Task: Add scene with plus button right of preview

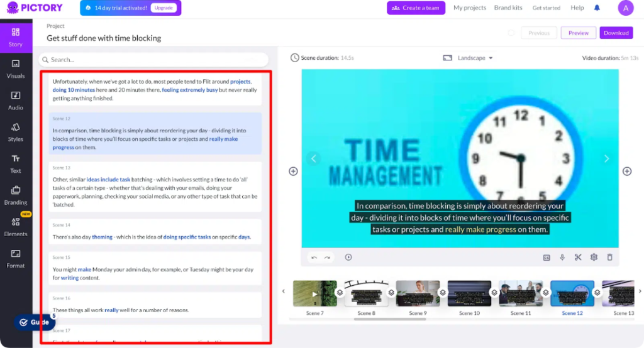Action: pyautogui.click(x=627, y=171)
